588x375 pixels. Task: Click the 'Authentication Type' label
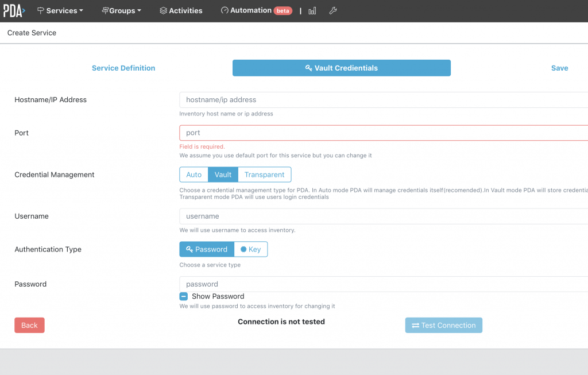pyautogui.click(x=48, y=249)
